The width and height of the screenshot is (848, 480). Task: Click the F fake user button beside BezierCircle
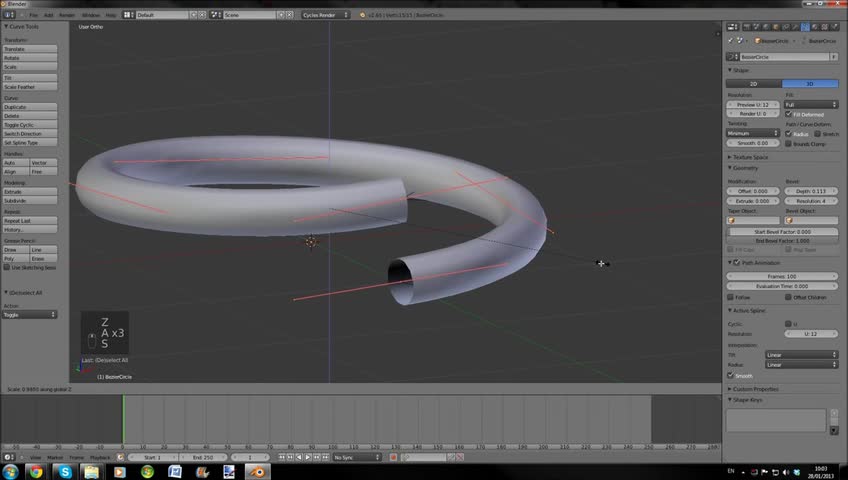[834, 57]
